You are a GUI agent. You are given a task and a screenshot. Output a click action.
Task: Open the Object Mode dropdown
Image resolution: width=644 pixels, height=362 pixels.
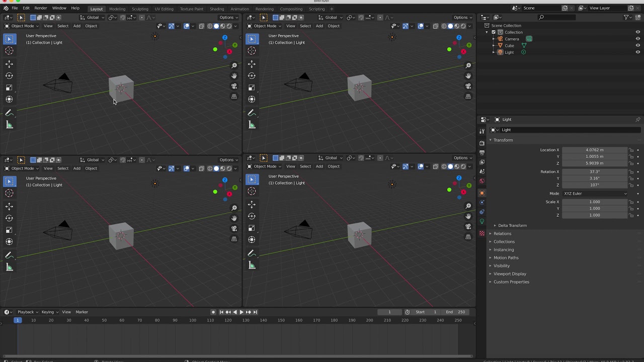(x=22, y=26)
